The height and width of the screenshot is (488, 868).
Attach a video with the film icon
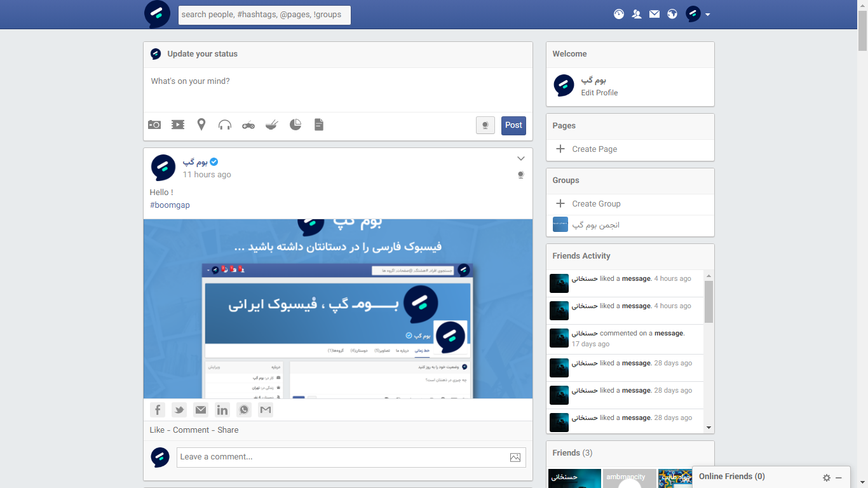click(178, 125)
